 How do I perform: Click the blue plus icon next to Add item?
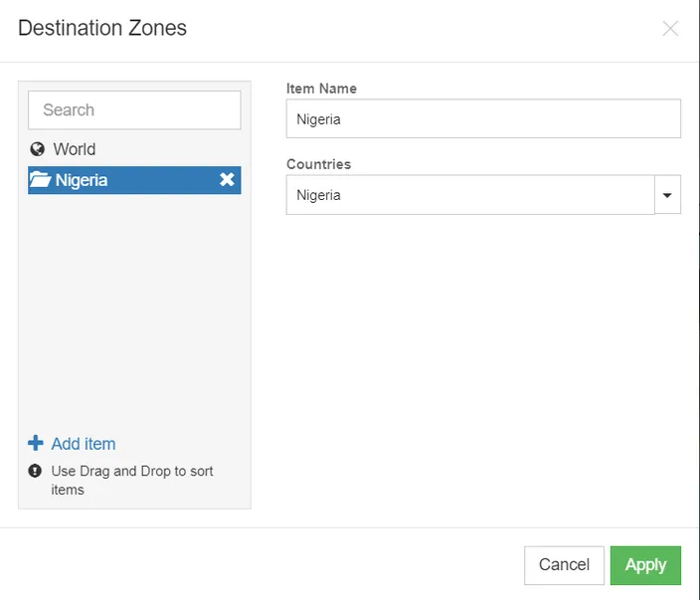click(36, 443)
